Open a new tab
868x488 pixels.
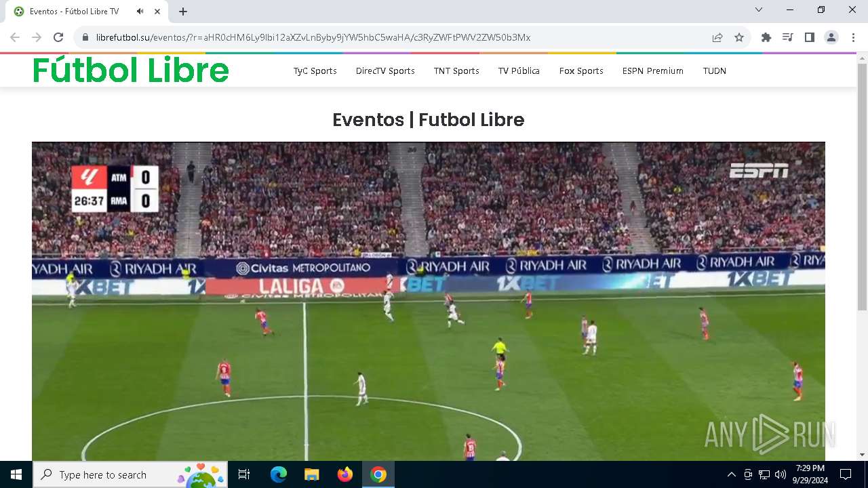tap(183, 12)
